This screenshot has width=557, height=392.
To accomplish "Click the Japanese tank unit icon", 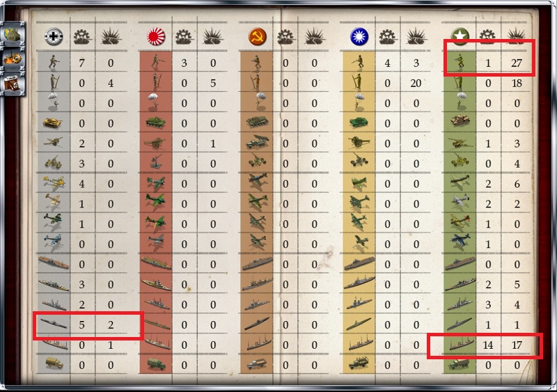I will click(155, 123).
